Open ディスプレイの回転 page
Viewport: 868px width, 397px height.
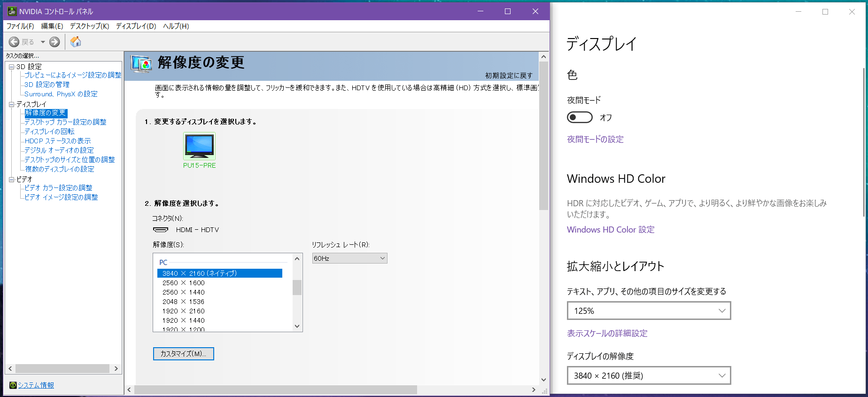click(x=49, y=132)
